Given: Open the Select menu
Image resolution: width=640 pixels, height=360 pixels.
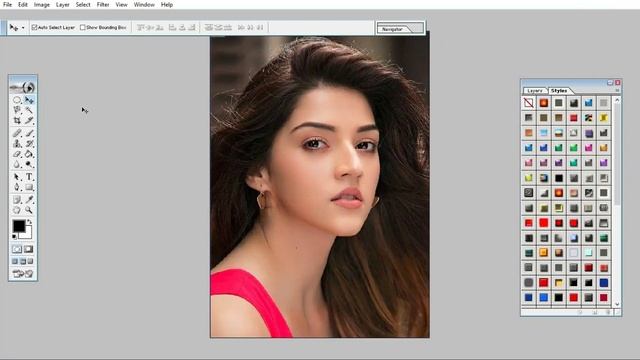Looking at the screenshot, I should click(x=83, y=5).
